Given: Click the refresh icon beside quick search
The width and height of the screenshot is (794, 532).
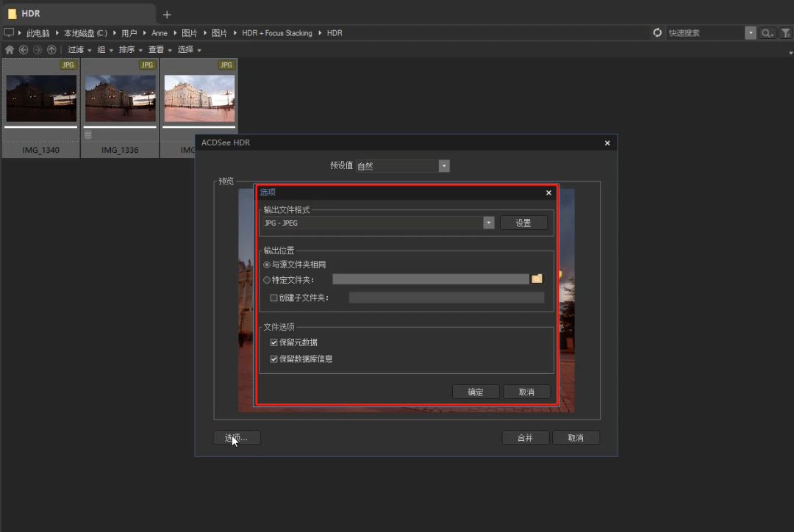Looking at the screenshot, I should [657, 33].
